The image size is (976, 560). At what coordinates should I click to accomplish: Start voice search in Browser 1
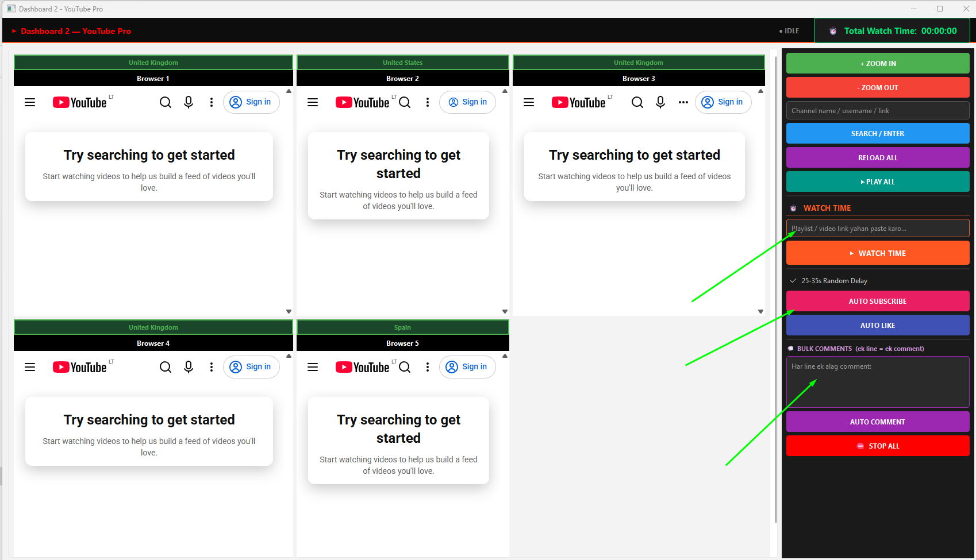point(189,102)
